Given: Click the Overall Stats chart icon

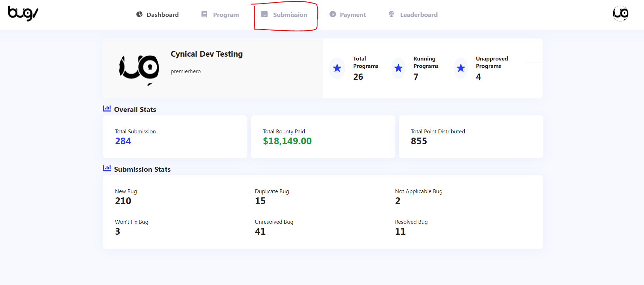Looking at the screenshot, I should [x=107, y=109].
